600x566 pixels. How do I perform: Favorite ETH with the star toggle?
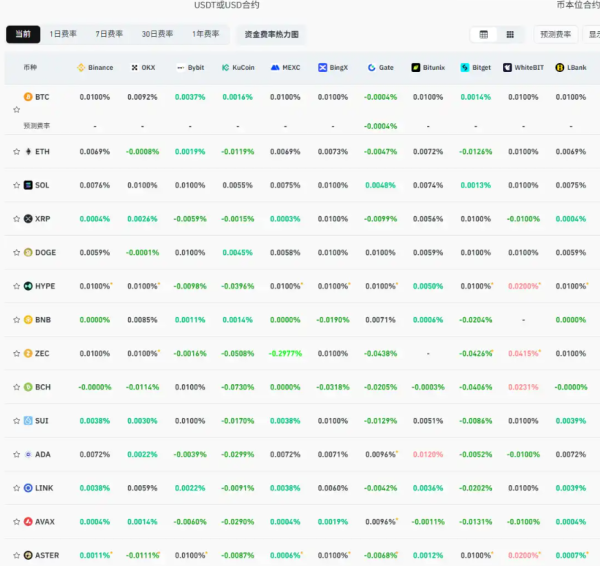coord(16,151)
